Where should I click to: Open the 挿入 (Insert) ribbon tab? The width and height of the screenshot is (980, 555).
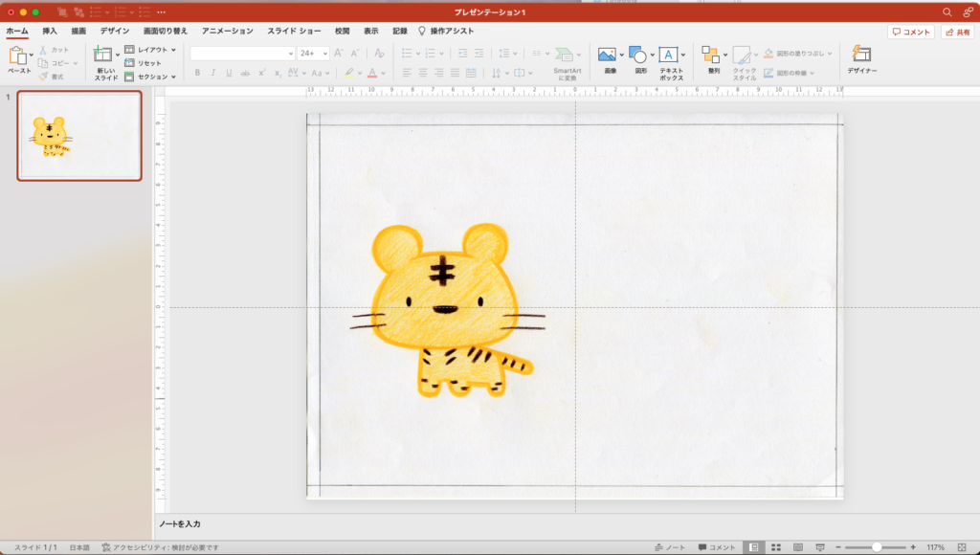point(50,32)
